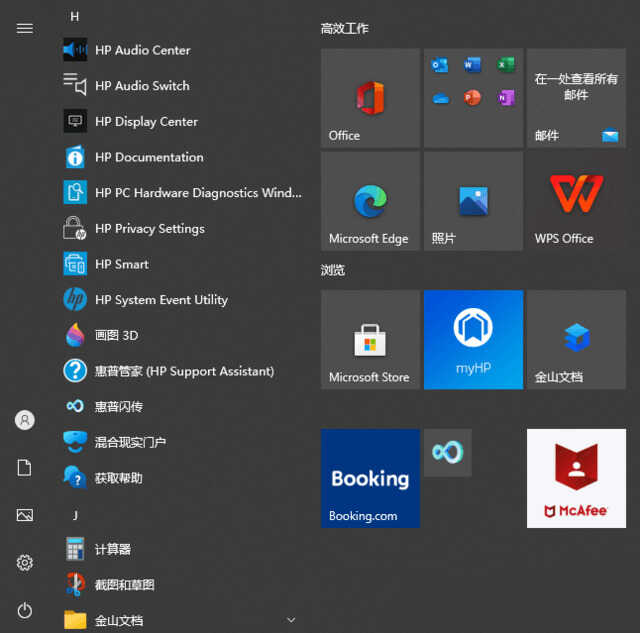Expand the hamburger menu at top left
The height and width of the screenshot is (633, 640).
(25, 29)
